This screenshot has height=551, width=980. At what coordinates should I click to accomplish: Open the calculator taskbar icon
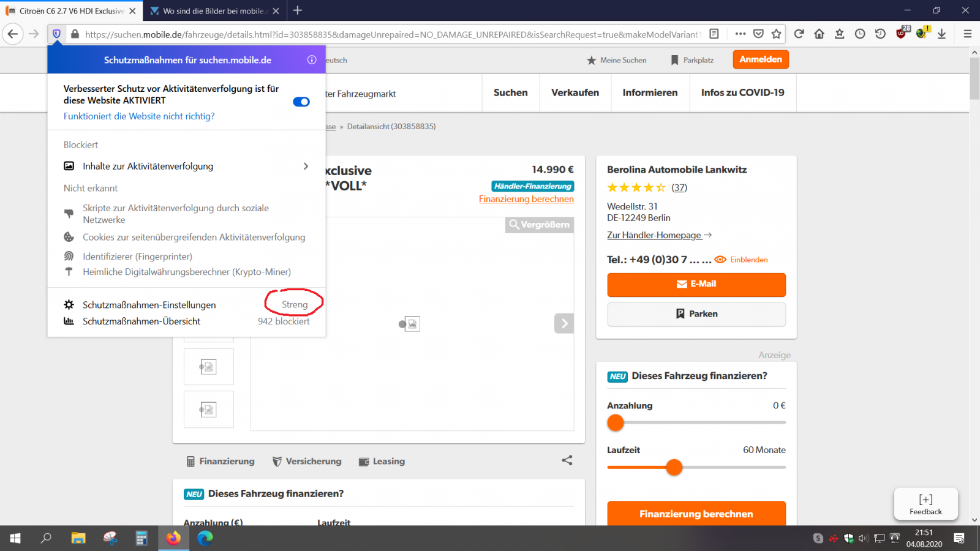(x=141, y=538)
